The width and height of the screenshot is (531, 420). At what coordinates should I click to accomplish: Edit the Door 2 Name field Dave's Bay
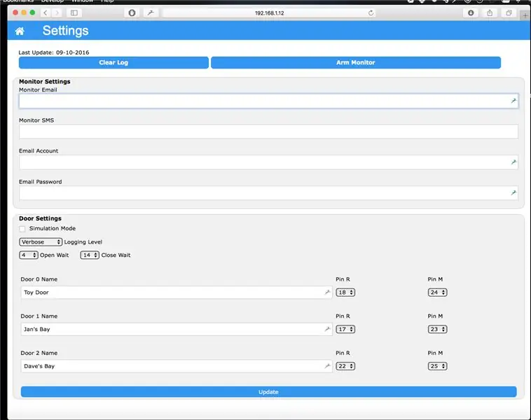[x=176, y=366]
